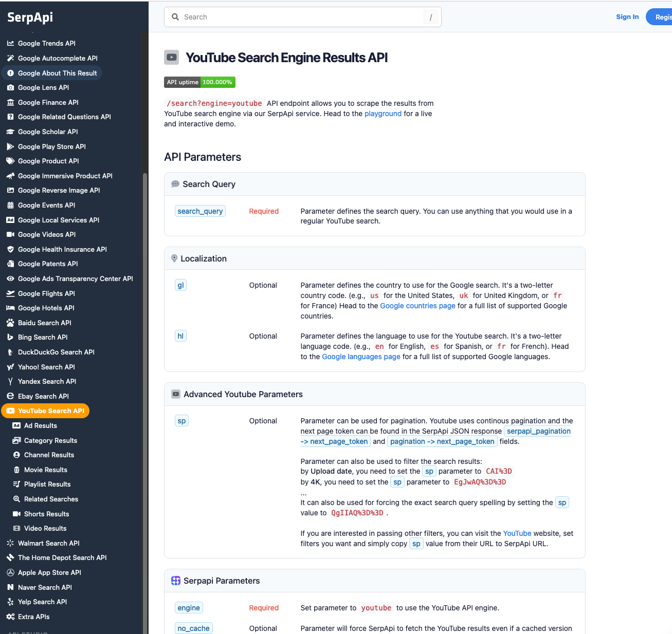Screen dimensions: 672x634
Task: Go to Related Searches subsection
Action: pos(51,499)
